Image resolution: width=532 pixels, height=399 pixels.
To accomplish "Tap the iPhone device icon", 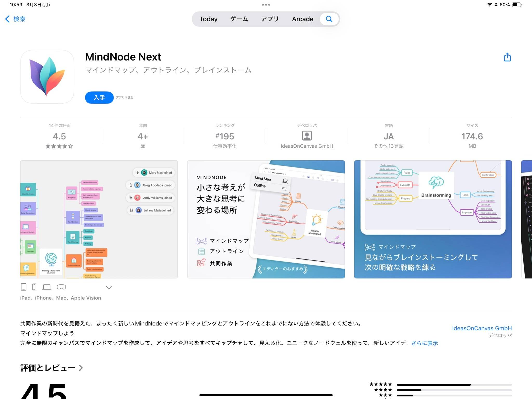I will pyautogui.click(x=34, y=287).
